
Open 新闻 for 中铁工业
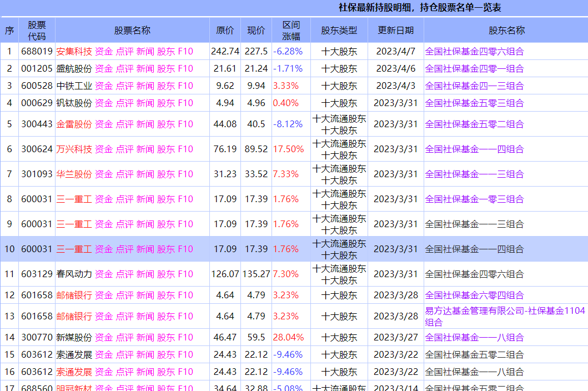pyautogui.click(x=145, y=86)
